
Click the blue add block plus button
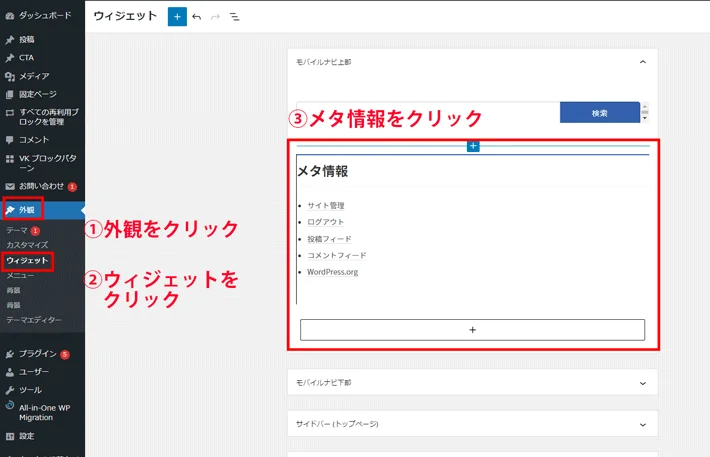pyautogui.click(x=177, y=17)
